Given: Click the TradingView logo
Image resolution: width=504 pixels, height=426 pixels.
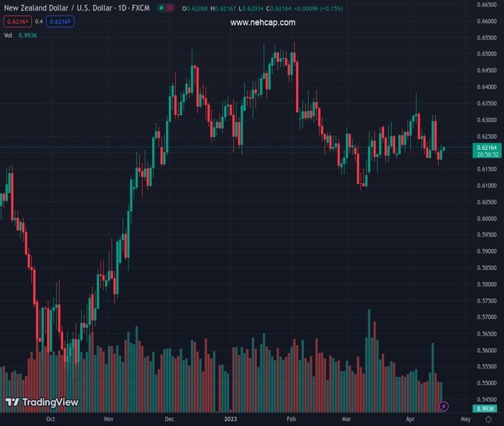Looking at the screenshot, I should click(41, 402).
